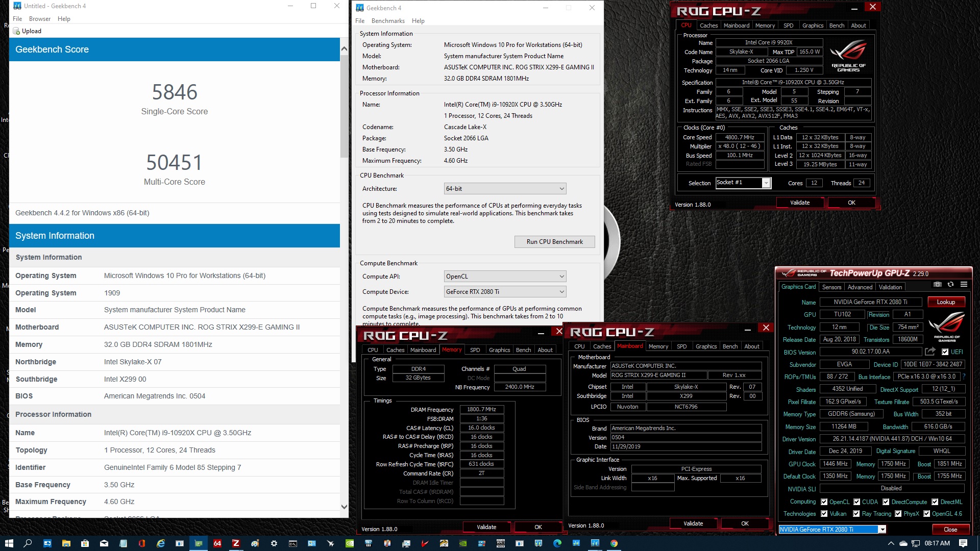
Task: Click Geekbench results vertical scrollbar thumb
Action: (344, 106)
